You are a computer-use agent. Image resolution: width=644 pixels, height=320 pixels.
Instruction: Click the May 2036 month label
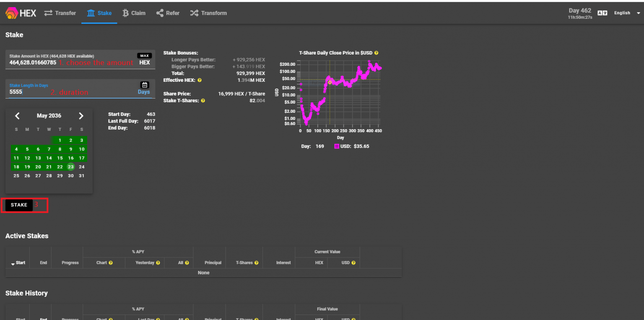click(x=49, y=116)
